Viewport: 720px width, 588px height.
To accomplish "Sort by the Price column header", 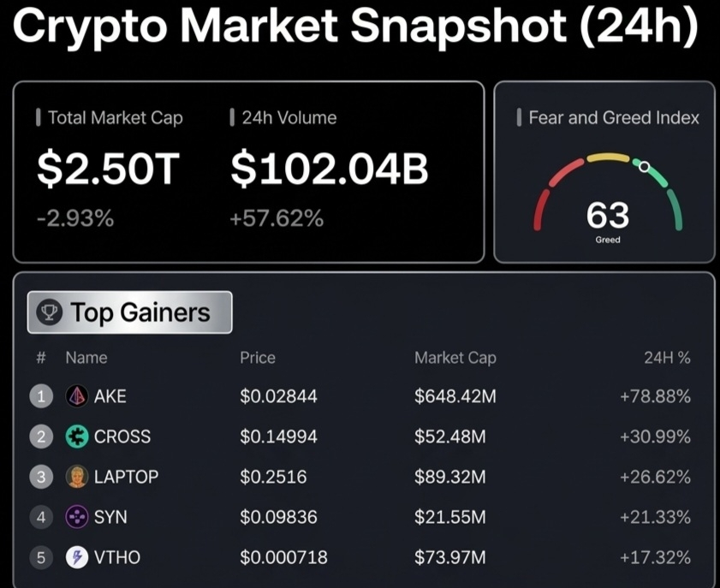I will pyautogui.click(x=258, y=358).
